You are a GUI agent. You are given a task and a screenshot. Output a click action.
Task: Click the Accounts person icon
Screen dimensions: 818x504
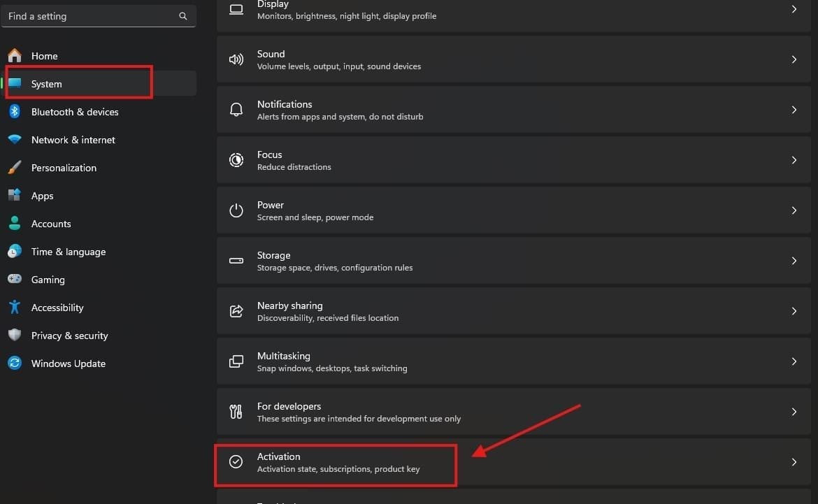(x=15, y=223)
